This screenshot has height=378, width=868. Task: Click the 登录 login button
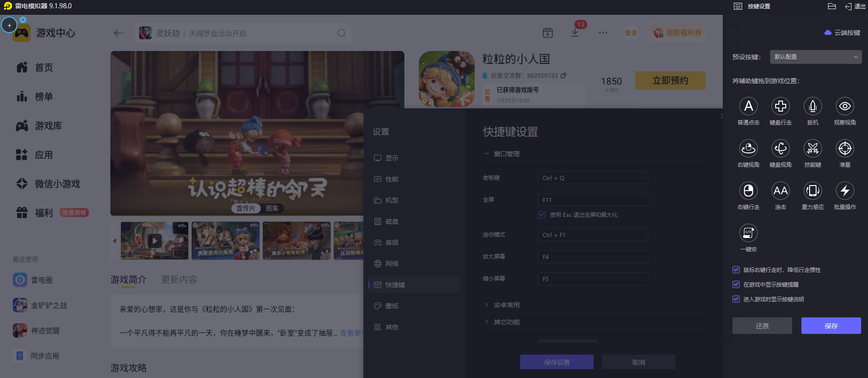click(631, 33)
